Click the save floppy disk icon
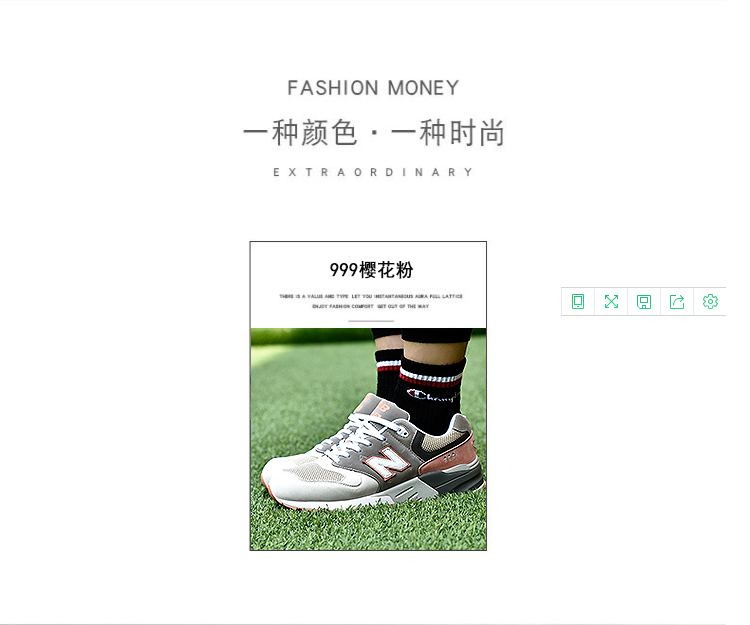750x625 pixels. (x=644, y=302)
